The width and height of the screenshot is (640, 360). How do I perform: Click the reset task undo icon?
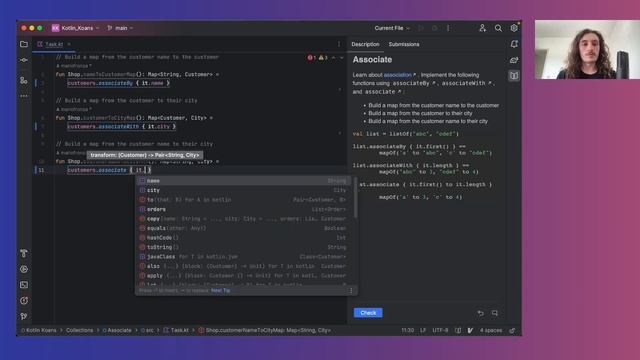[480, 313]
